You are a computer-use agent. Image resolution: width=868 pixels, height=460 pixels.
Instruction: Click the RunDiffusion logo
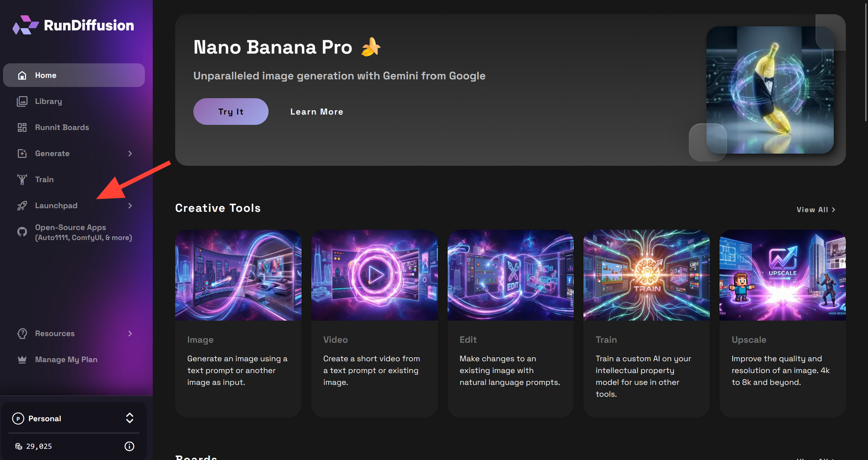[x=73, y=25]
